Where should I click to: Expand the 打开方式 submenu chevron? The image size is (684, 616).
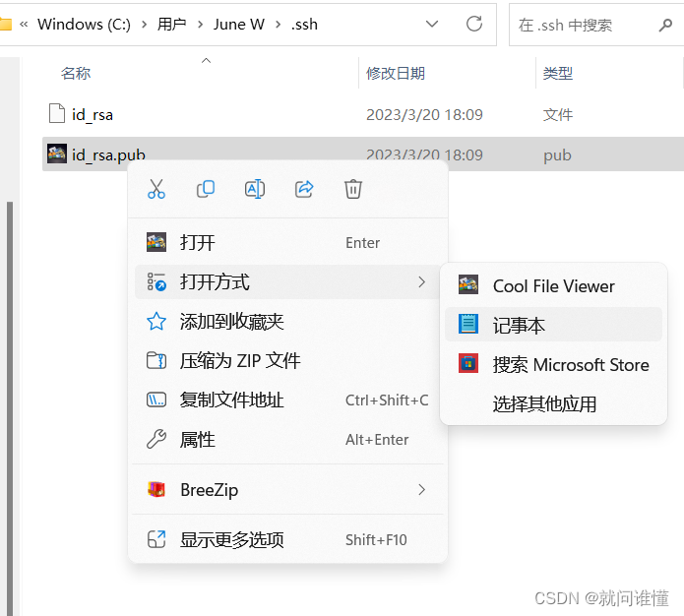(x=421, y=281)
